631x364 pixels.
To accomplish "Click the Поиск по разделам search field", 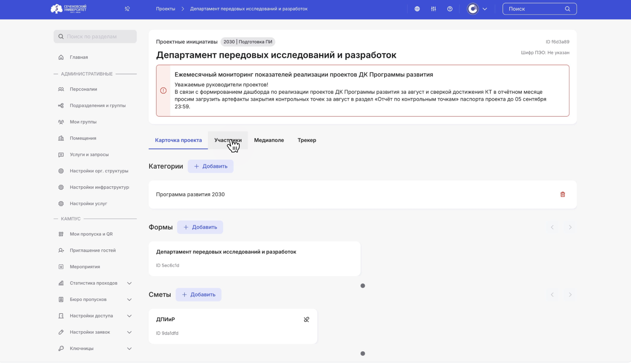I will click(x=95, y=36).
